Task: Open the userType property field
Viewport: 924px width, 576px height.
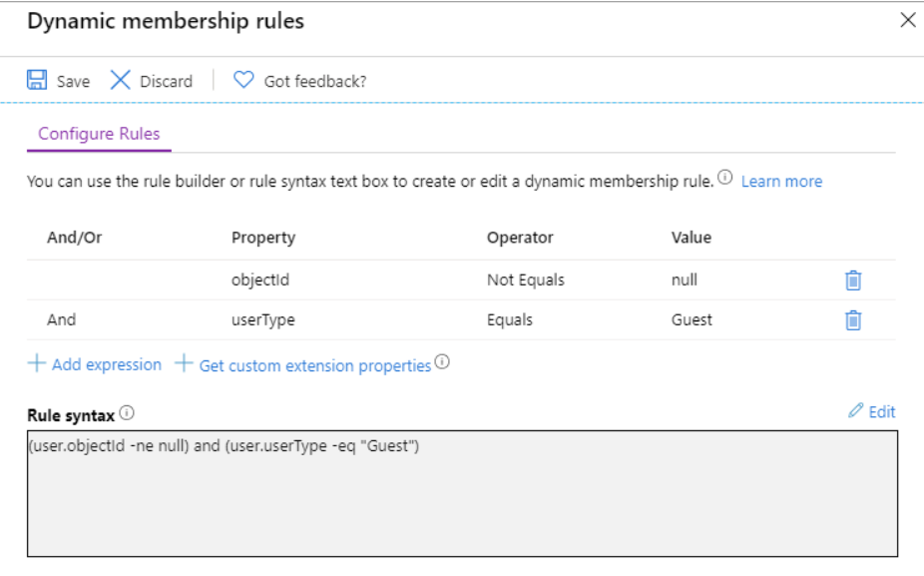Action: (262, 320)
